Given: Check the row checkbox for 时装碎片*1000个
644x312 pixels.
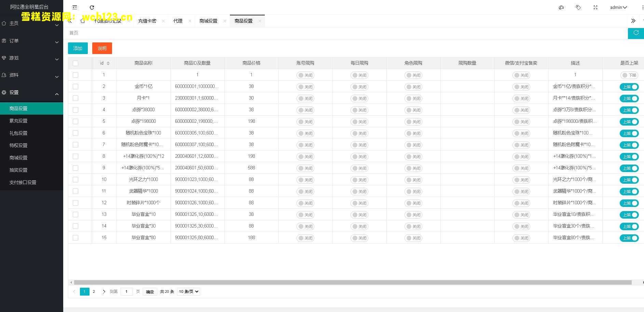Looking at the screenshot, I should tap(76, 203).
